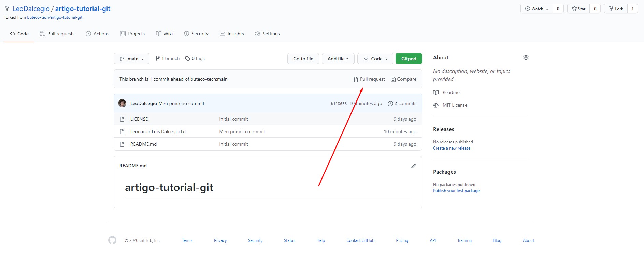Open the README.md file in the list
This screenshot has height=264, width=644.
[143, 144]
